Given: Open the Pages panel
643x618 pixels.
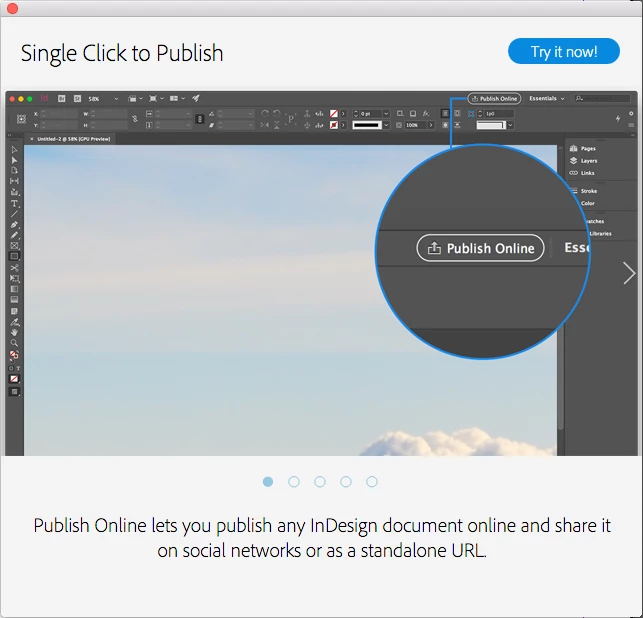Looking at the screenshot, I should (583, 148).
